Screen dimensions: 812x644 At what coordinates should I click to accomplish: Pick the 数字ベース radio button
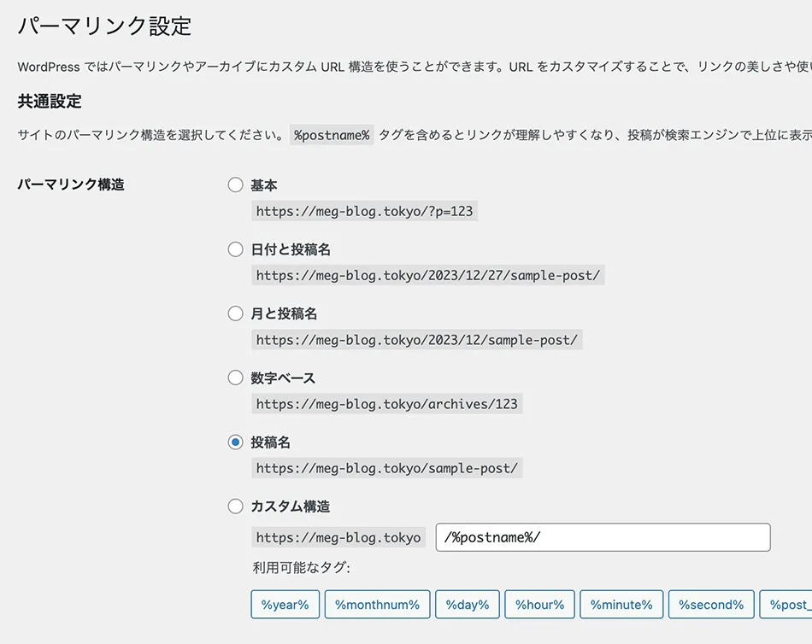pos(236,378)
